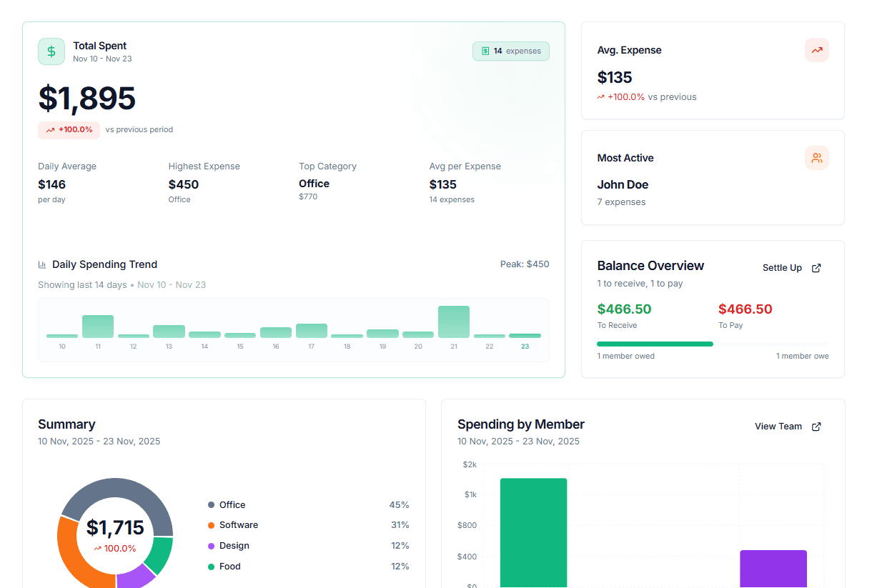Image resolution: width=872 pixels, height=588 pixels.
Task: Open Settle Up via its external link icon
Action: click(816, 267)
